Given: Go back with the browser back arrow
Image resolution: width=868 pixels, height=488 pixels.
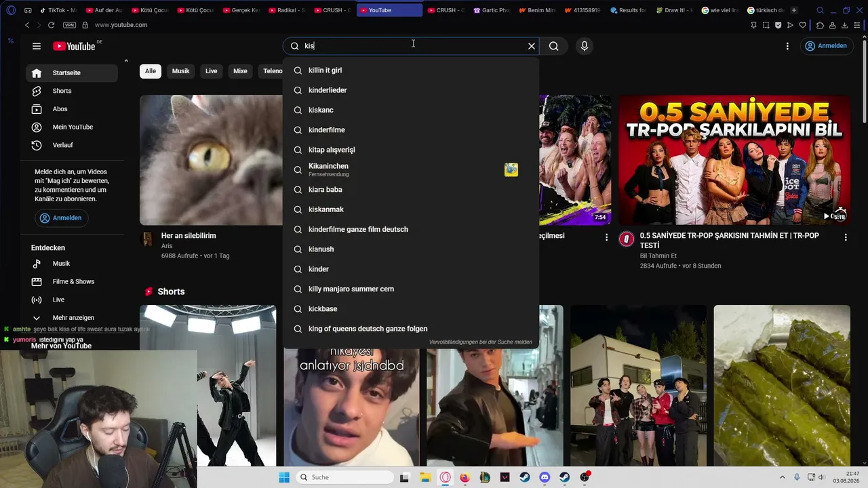Looking at the screenshot, I should click(x=27, y=25).
